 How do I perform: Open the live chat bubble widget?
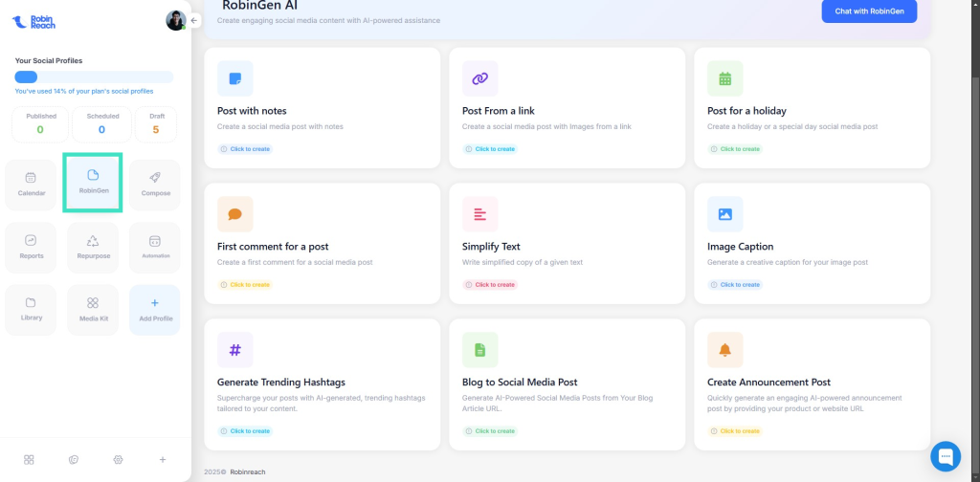[x=946, y=456]
